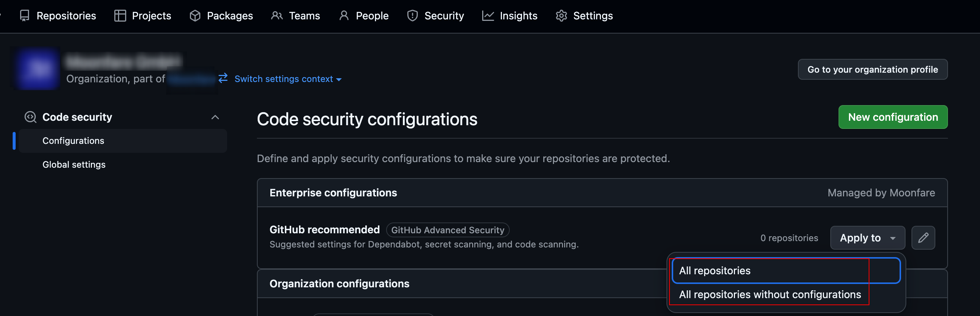Collapse the Code security sidebar section
This screenshot has width=980, height=316.
215,117
